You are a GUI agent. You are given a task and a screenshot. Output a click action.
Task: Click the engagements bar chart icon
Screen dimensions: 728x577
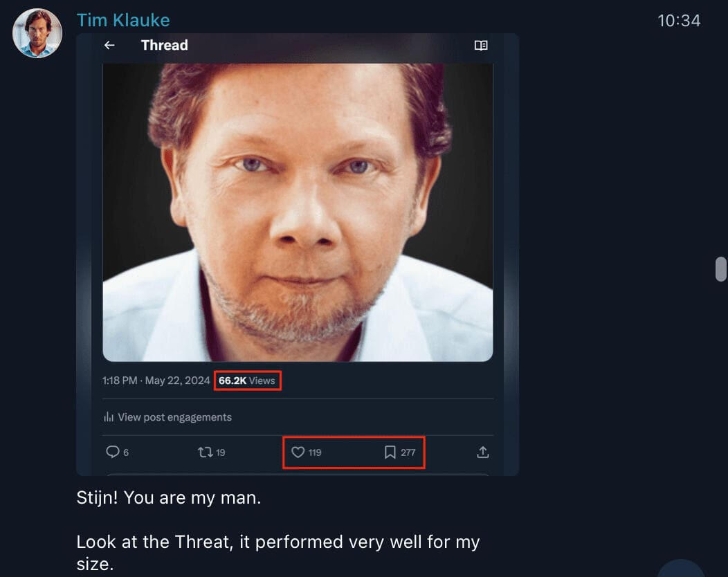click(x=109, y=417)
